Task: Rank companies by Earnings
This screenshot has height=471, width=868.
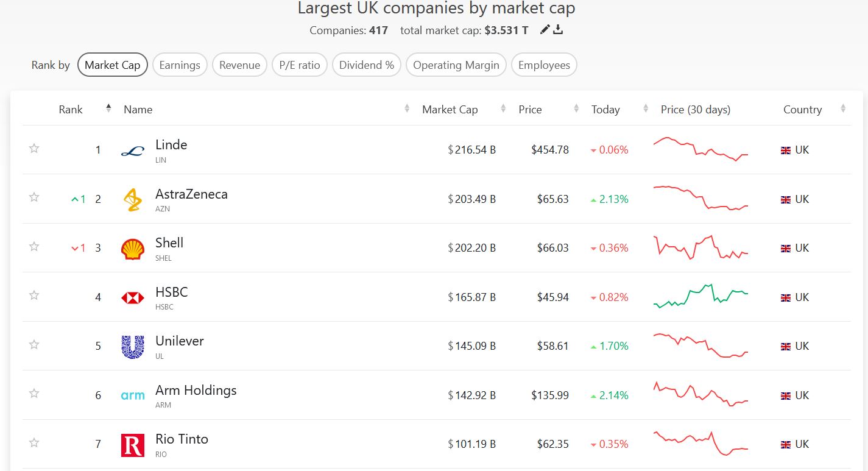Action: (x=180, y=65)
